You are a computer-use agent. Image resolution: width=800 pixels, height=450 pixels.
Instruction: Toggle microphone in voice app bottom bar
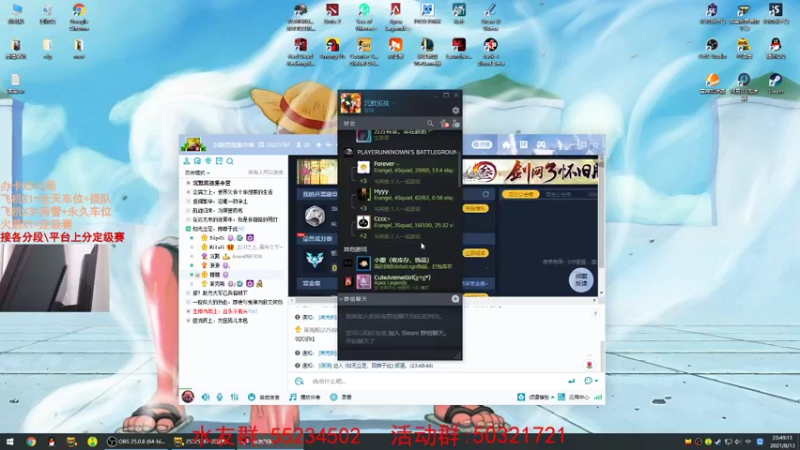[219, 397]
